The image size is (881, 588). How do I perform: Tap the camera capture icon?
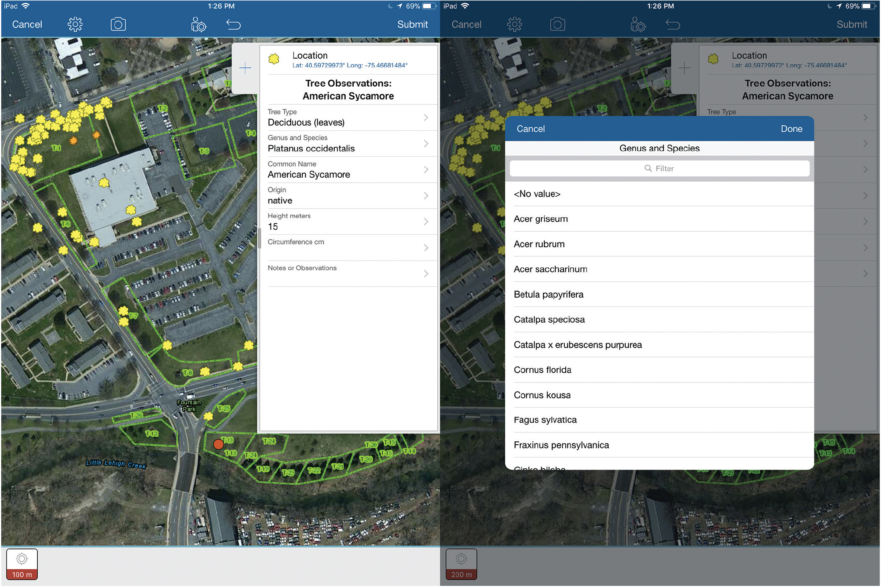(118, 25)
